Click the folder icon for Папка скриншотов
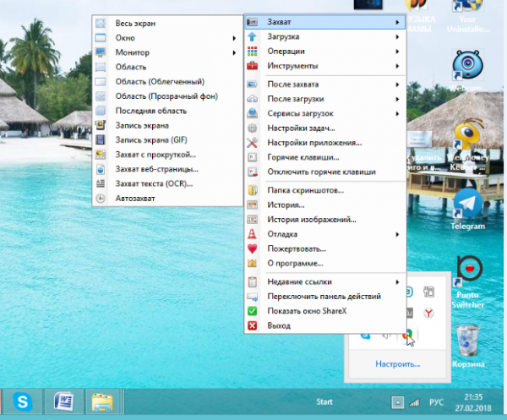The height and width of the screenshot is (420, 507). [x=252, y=190]
